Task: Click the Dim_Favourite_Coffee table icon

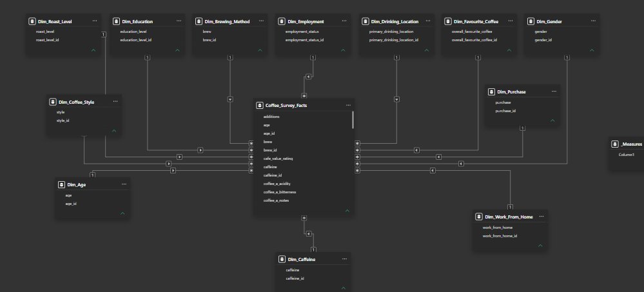Action: click(x=447, y=21)
